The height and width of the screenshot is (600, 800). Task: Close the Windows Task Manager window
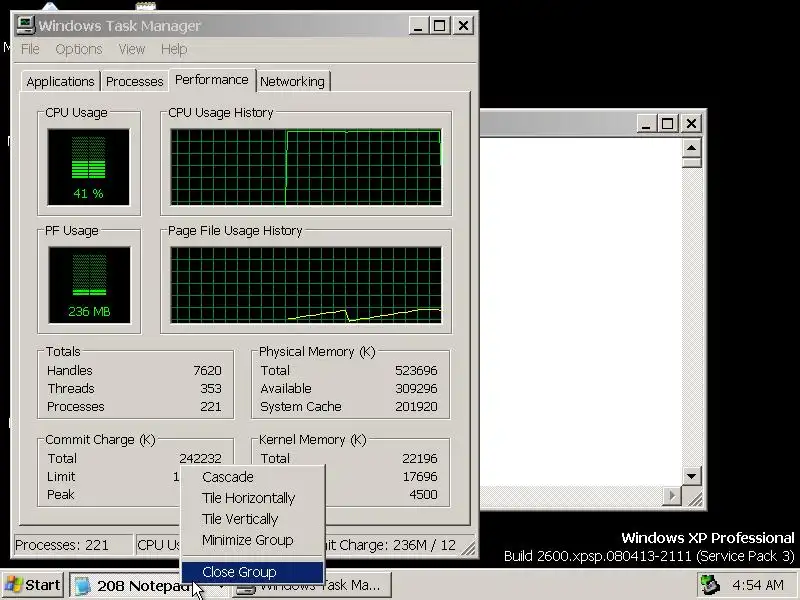[464, 26]
